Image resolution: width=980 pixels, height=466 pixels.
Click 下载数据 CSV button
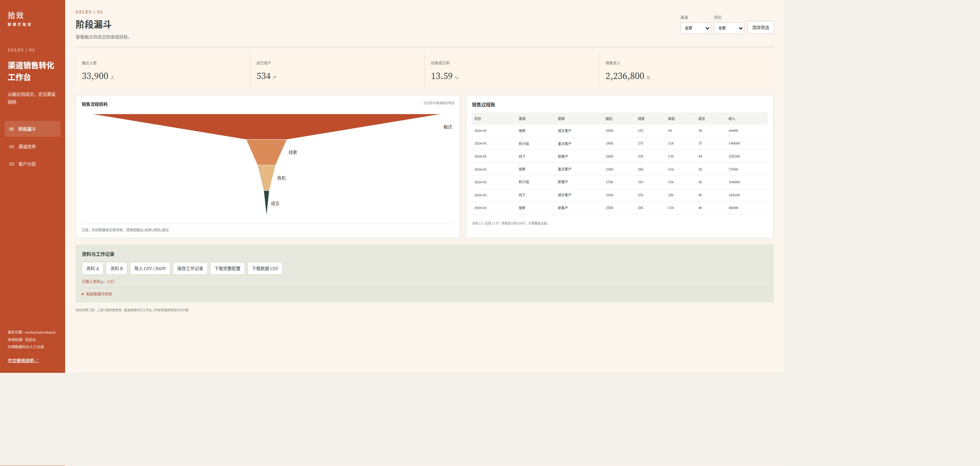tap(265, 269)
